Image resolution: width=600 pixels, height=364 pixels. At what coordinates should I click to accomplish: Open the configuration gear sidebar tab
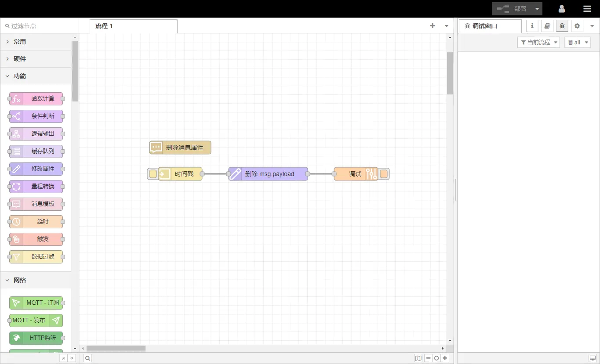click(x=577, y=26)
